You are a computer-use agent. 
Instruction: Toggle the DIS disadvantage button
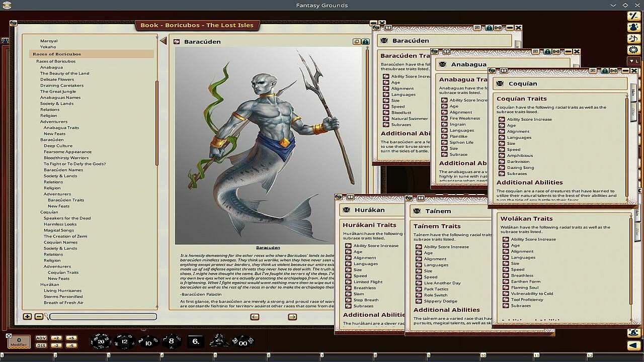coord(41,345)
